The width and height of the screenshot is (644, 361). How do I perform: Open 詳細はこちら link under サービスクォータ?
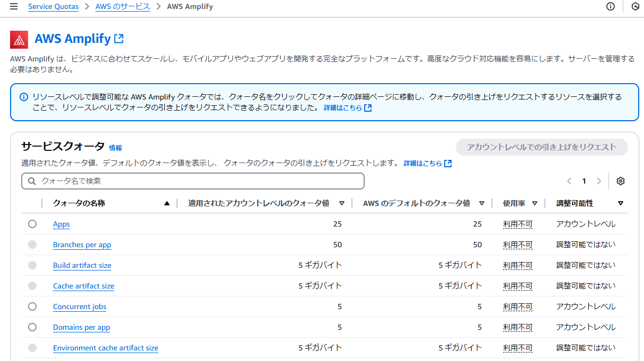pyautogui.click(x=427, y=163)
